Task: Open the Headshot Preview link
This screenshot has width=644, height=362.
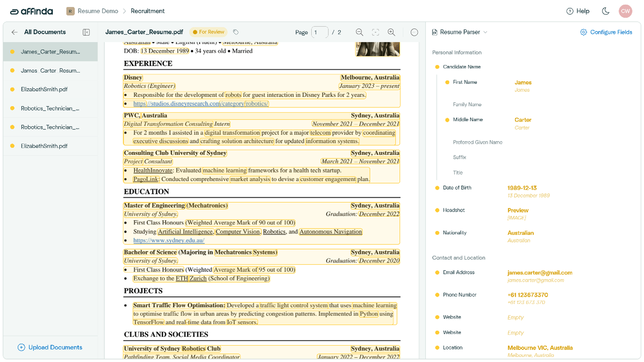Action: click(518, 210)
